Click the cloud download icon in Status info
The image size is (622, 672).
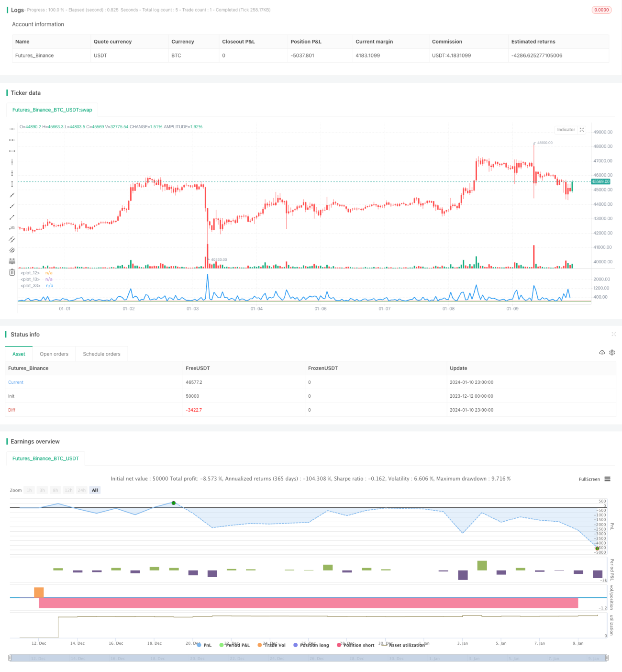[602, 352]
